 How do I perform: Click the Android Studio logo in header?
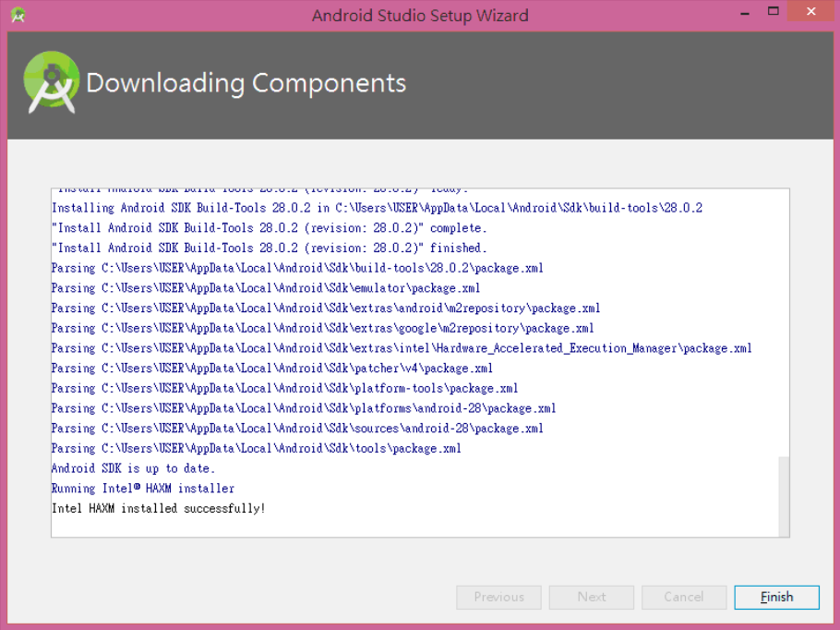click(52, 82)
